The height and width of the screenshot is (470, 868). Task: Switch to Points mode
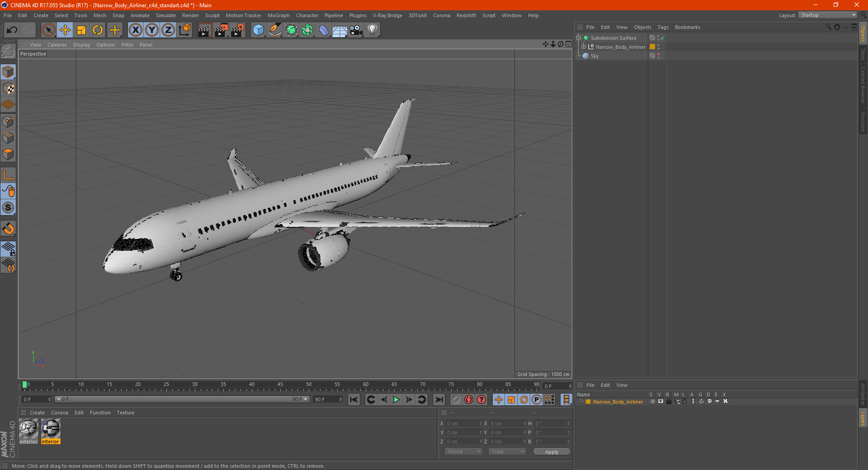pos(9,122)
